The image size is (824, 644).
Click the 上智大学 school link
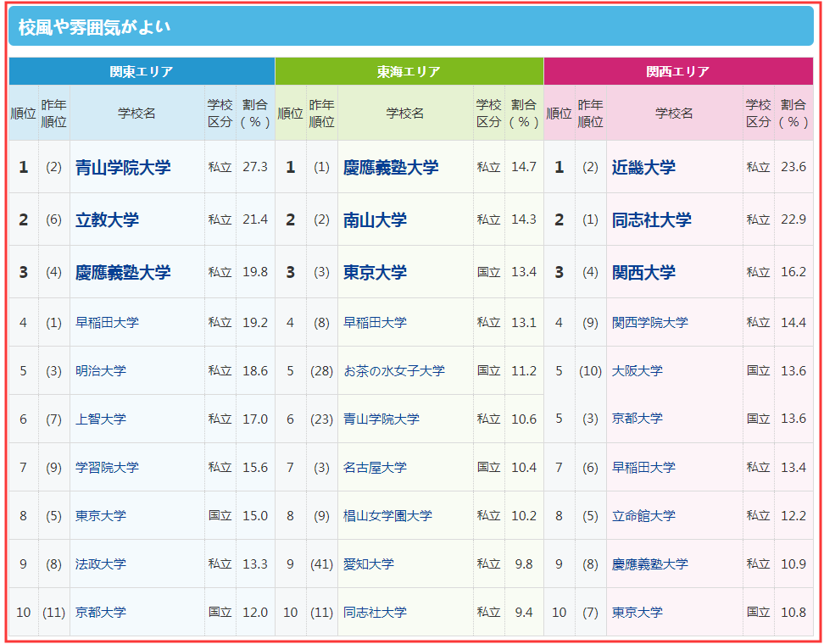(x=101, y=419)
